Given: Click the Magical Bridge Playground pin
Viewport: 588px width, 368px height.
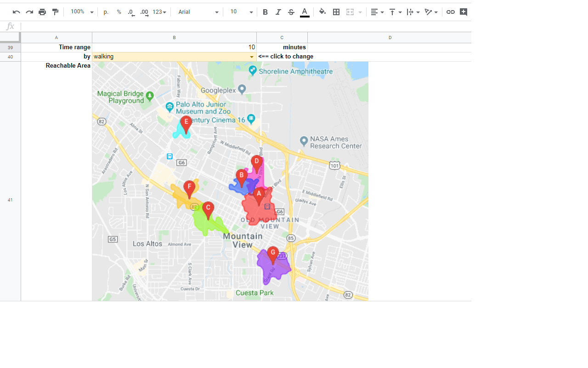Looking at the screenshot, I should coord(150,97).
